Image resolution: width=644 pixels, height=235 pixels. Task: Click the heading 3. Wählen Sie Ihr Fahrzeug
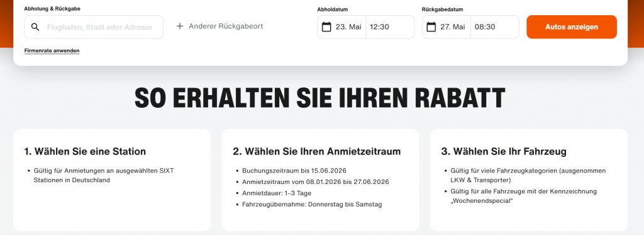(x=504, y=151)
